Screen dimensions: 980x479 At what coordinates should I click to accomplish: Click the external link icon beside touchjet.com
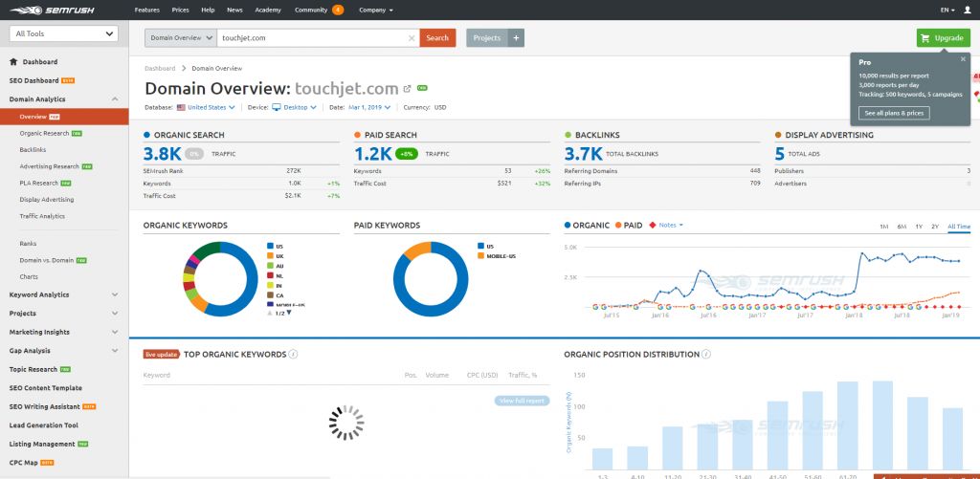pyautogui.click(x=408, y=88)
